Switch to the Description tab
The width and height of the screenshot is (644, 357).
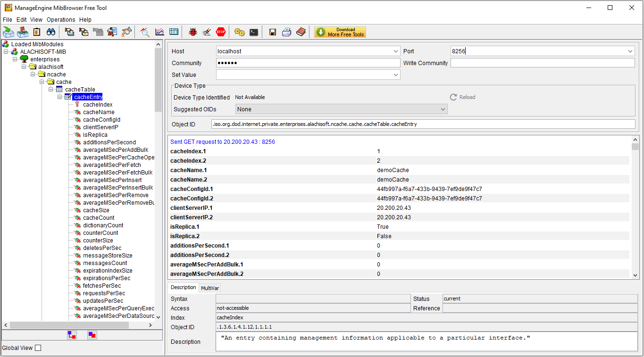tap(184, 288)
